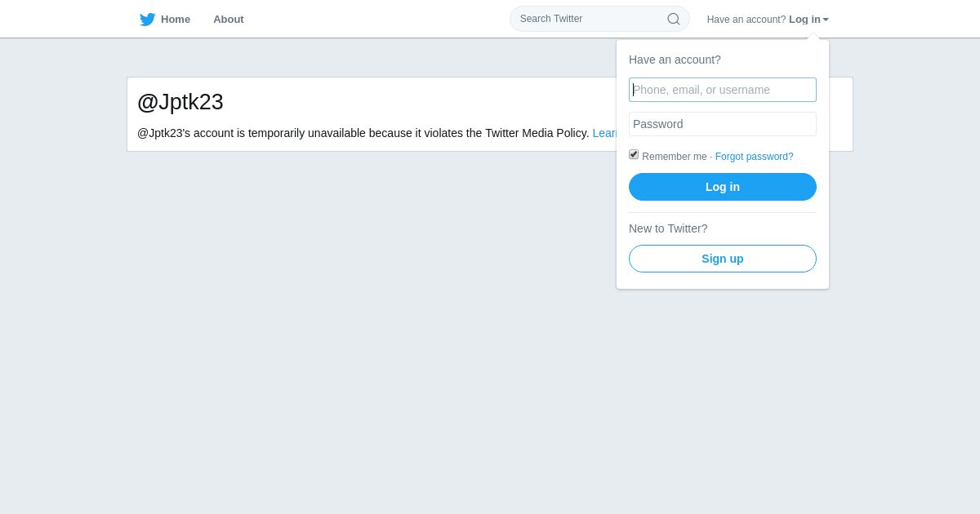Click 'Have an account?' text in navbar
The width and height of the screenshot is (980, 514).
coord(746,20)
